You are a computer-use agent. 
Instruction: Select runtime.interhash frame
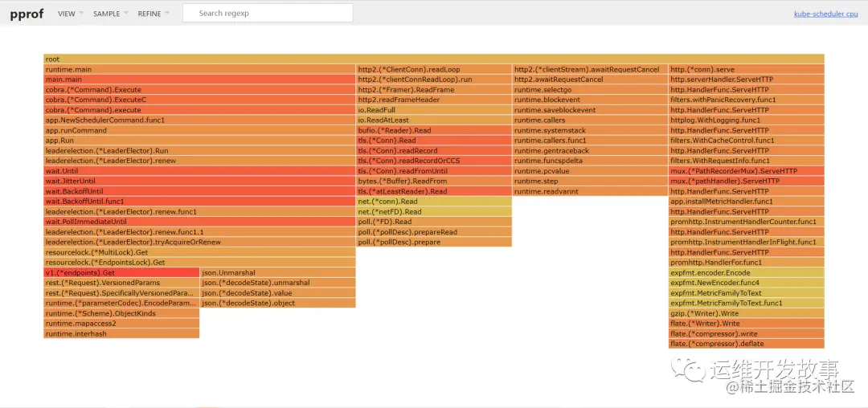[x=121, y=334]
